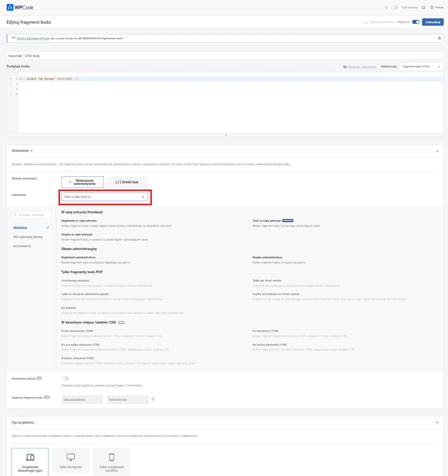This screenshot has height=476, width=448.
Task: Click the Wyszukaj lokalizację search field
Action: click(x=32, y=215)
